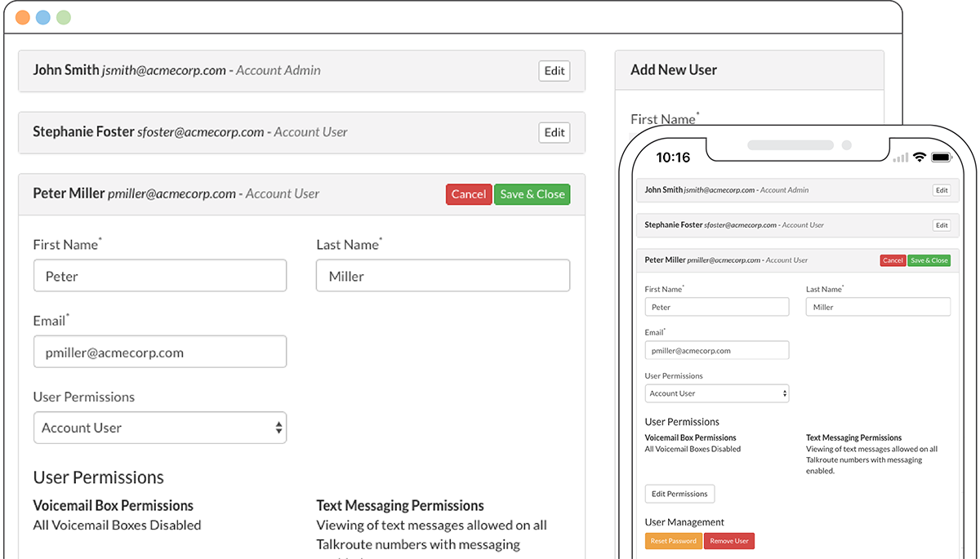
Task: Click Peter Miller panel heading on desktop
Action: (302, 194)
